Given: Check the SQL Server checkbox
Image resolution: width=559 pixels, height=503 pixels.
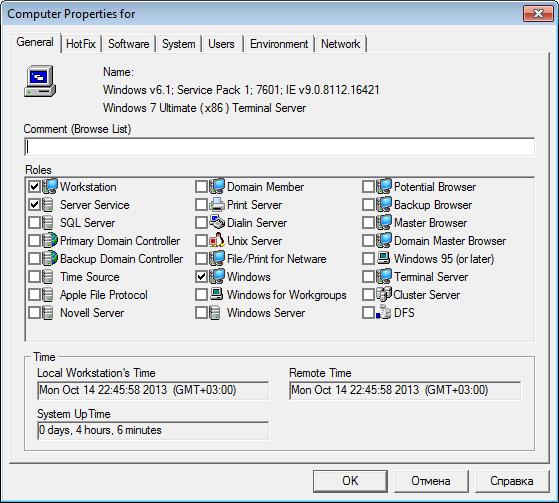Looking at the screenshot, I should pyautogui.click(x=35, y=223).
